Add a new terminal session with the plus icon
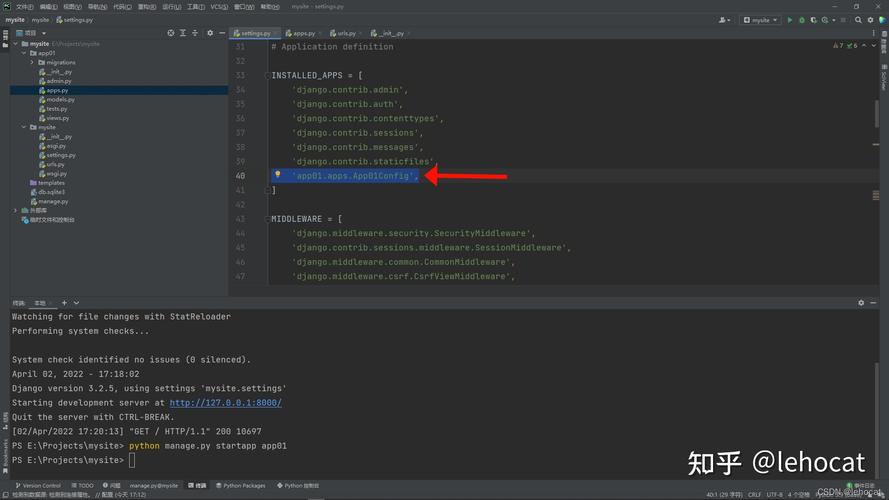This screenshot has width=889, height=500. [x=64, y=303]
